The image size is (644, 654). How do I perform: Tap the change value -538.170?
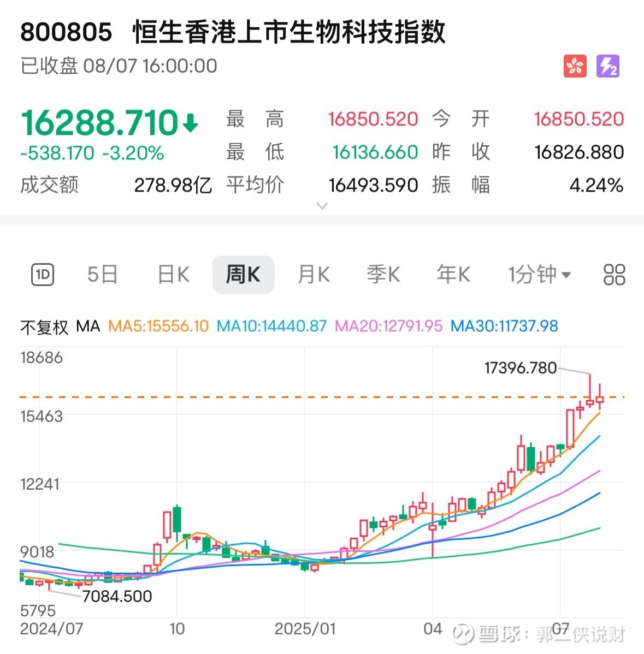coord(57,153)
